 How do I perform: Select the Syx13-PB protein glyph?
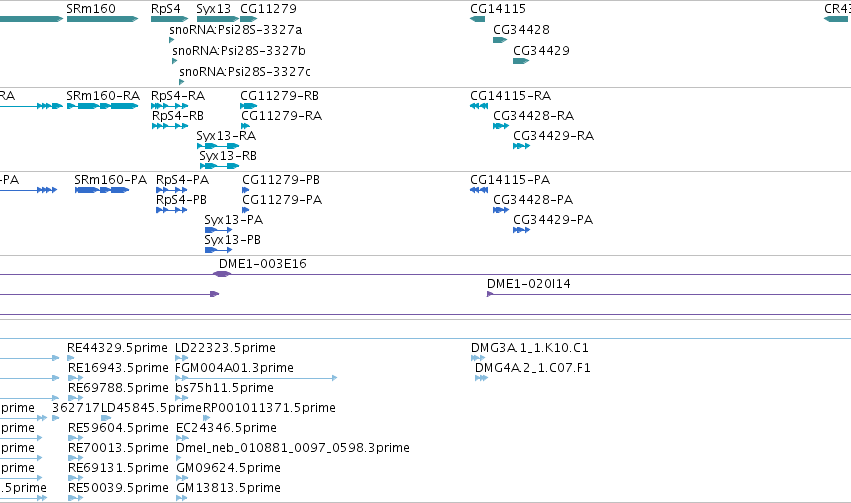click(x=219, y=250)
